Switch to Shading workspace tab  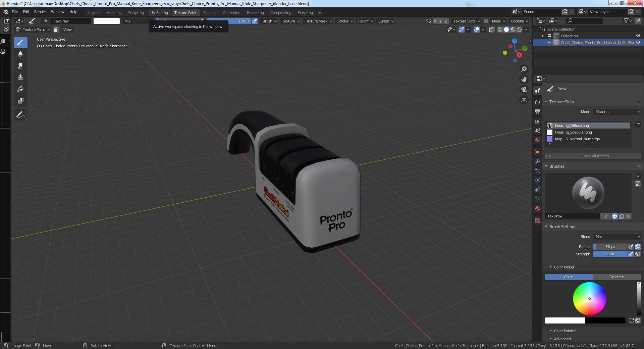click(x=210, y=13)
